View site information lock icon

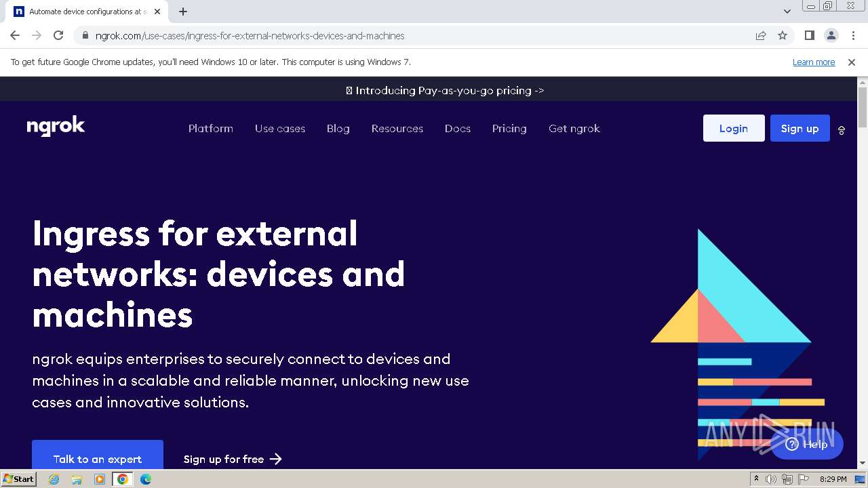[85, 36]
